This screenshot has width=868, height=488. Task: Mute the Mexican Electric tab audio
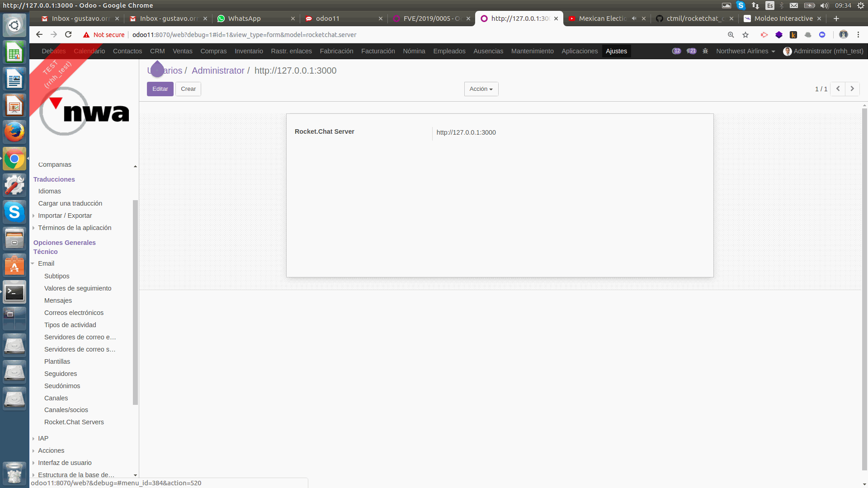coord(634,19)
